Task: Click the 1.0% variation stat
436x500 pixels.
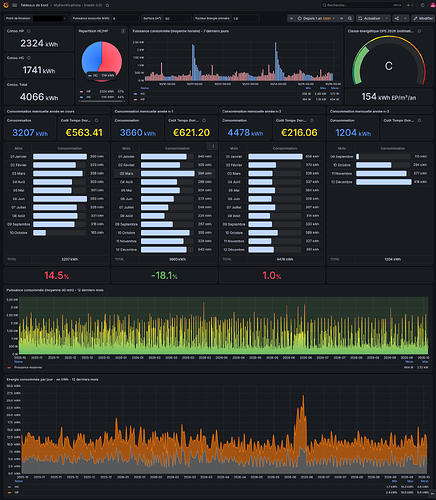Action: tap(272, 276)
